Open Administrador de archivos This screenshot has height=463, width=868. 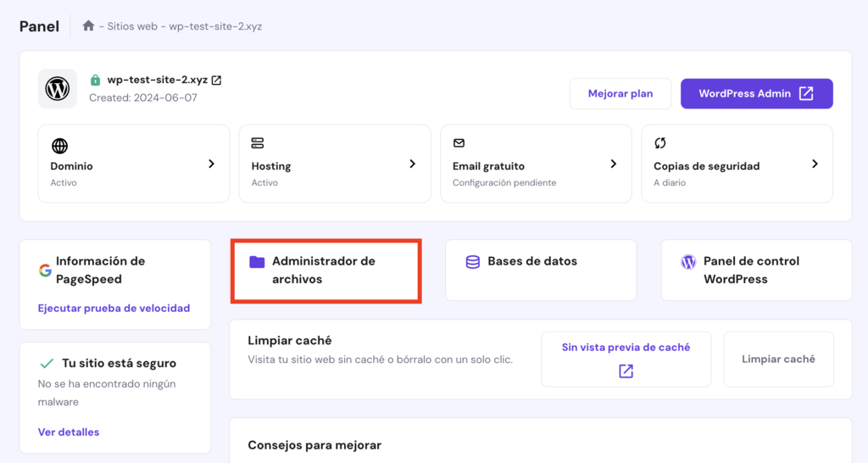pos(325,271)
